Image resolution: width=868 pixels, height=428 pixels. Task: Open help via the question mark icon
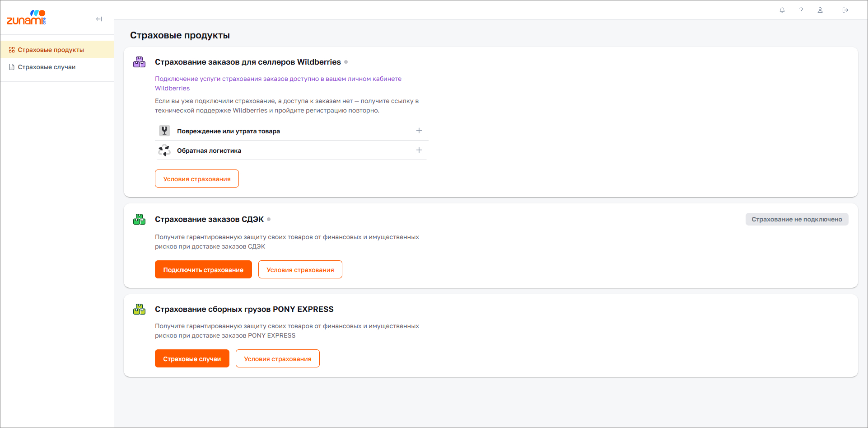click(x=801, y=10)
